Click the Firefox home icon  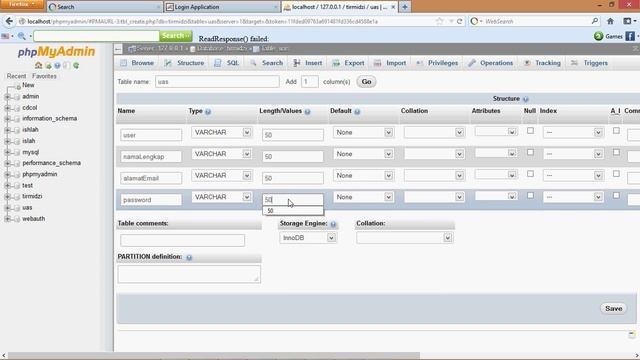coord(610,21)
